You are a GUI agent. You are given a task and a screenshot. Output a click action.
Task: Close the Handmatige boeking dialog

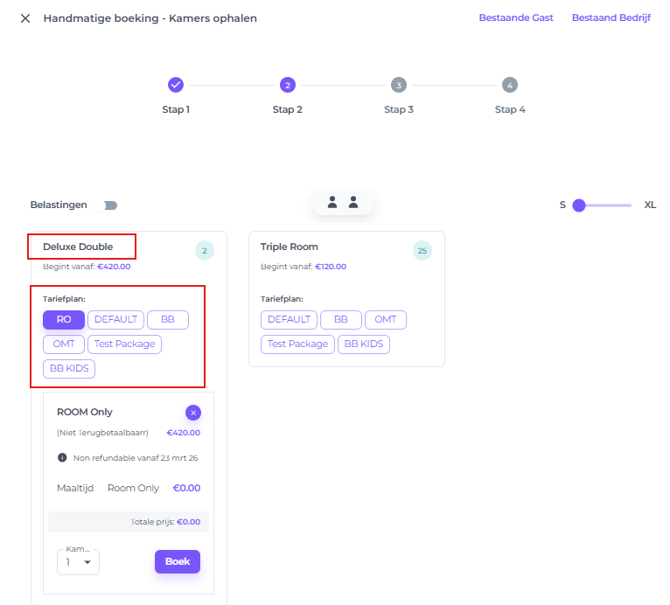coord(25,18)
